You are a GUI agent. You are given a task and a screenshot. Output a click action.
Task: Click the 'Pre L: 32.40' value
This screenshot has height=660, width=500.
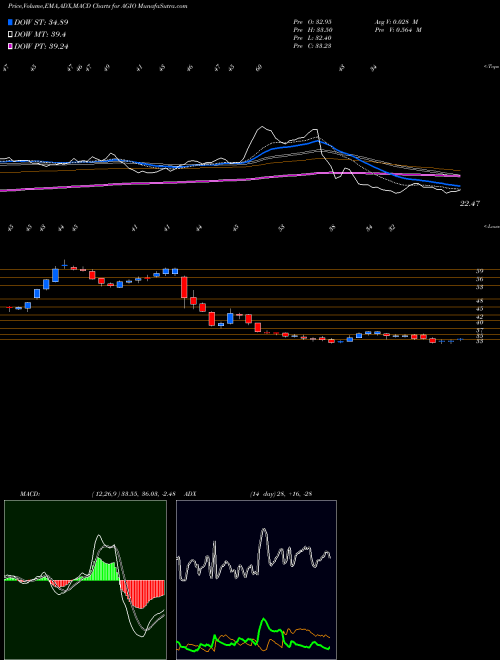click(x=313, y=38)
